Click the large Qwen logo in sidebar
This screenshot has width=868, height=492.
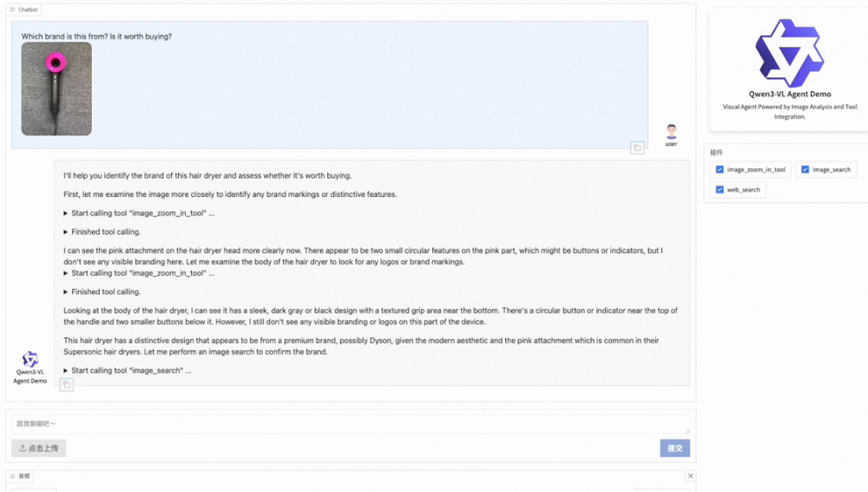789,53
